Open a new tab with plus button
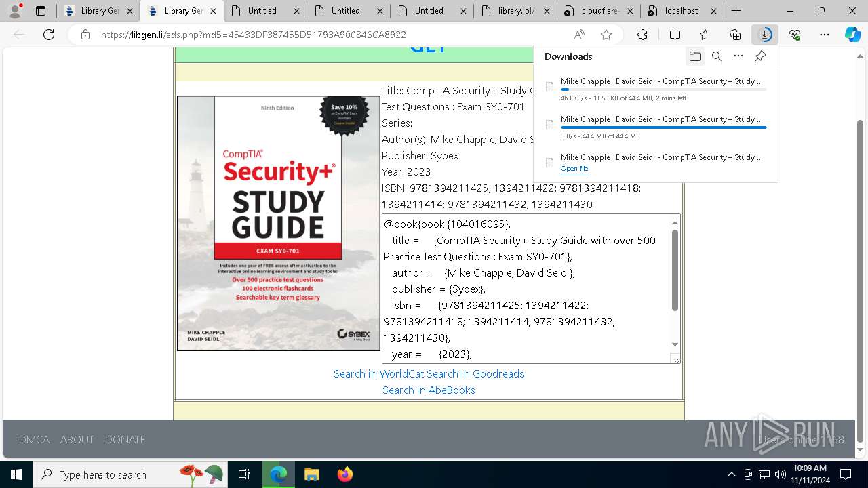The image size is (868, 488). [736, 11]
